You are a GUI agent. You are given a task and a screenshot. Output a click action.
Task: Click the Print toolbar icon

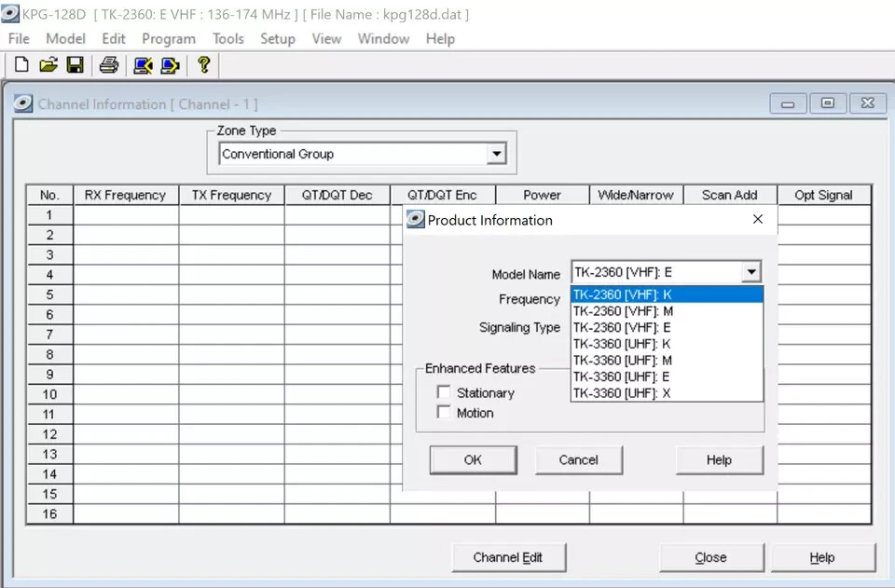coord(109,65)
